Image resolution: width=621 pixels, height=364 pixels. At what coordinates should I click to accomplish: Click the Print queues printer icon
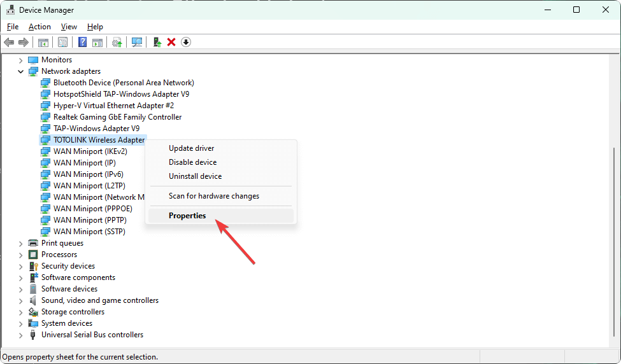point(33,243)
